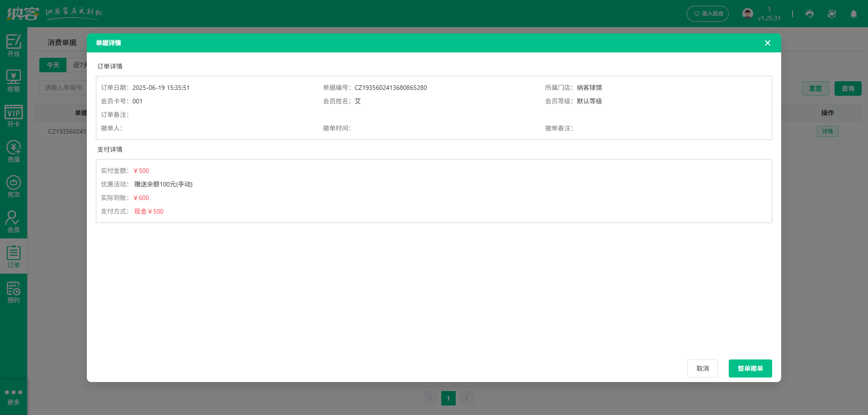Click the VIP 开卡 sidebar icon
The image size is (868, 415).
(14, 116)
